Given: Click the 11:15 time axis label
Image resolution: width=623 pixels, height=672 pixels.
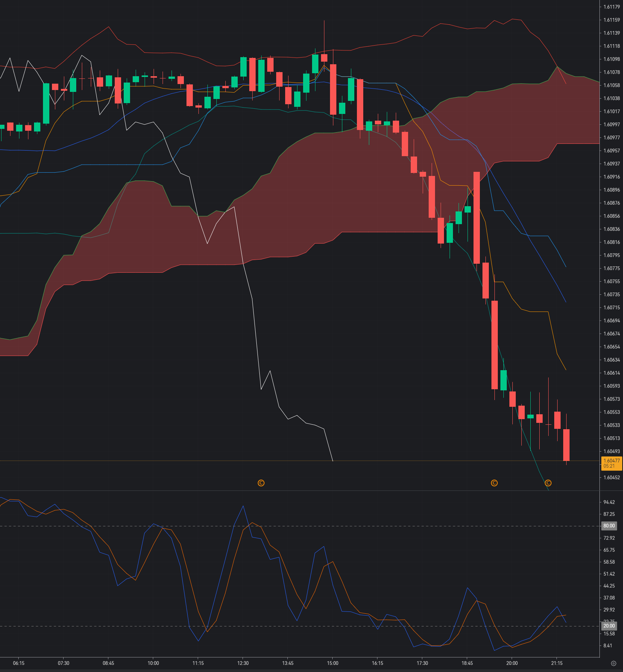Looking at the screenshot, I should (198, 663).
